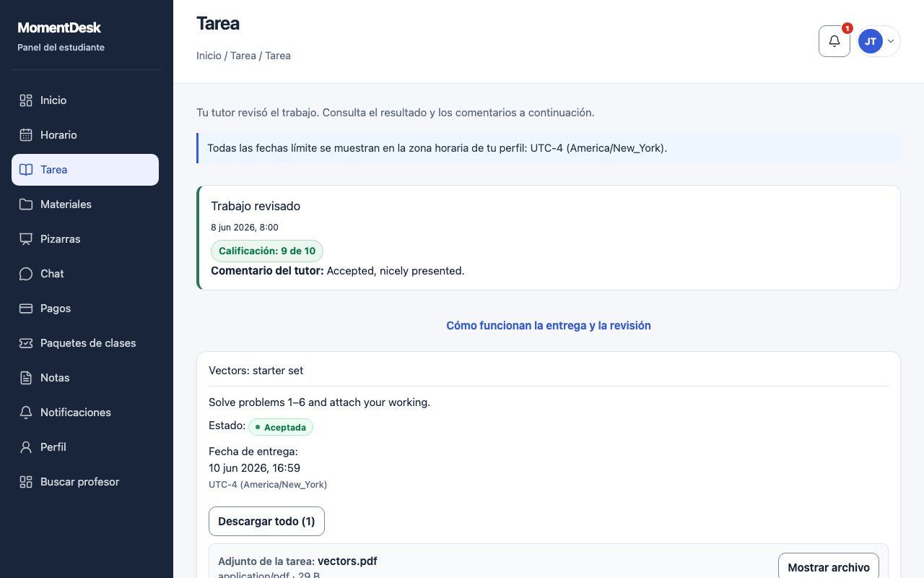Click Descargar todo (1) button
This screenshot has height=578, width=924.
point(266,522)
